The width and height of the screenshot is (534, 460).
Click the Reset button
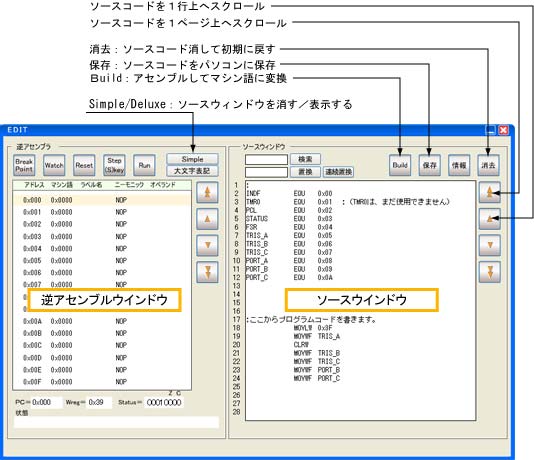tap(84, 165)
